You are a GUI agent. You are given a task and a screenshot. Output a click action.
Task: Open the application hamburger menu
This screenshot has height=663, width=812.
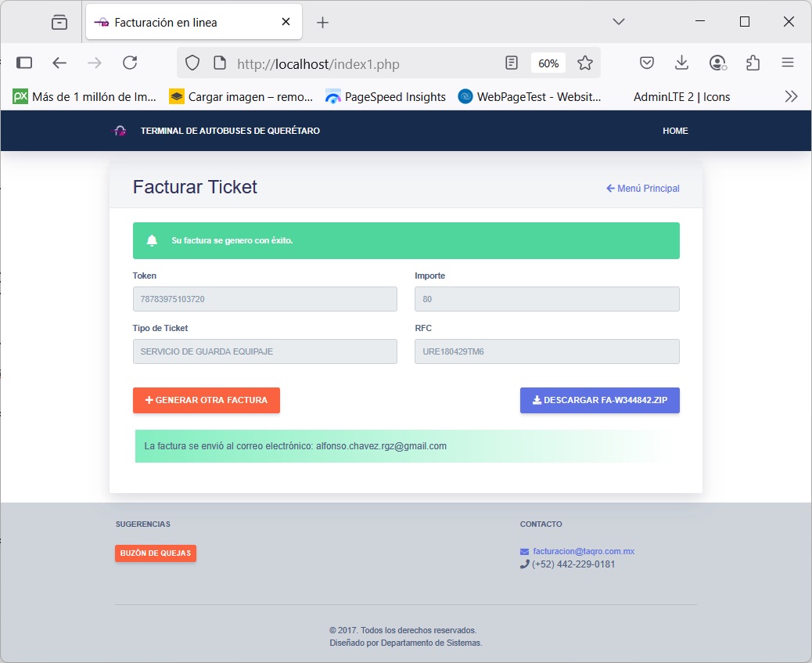788,63
